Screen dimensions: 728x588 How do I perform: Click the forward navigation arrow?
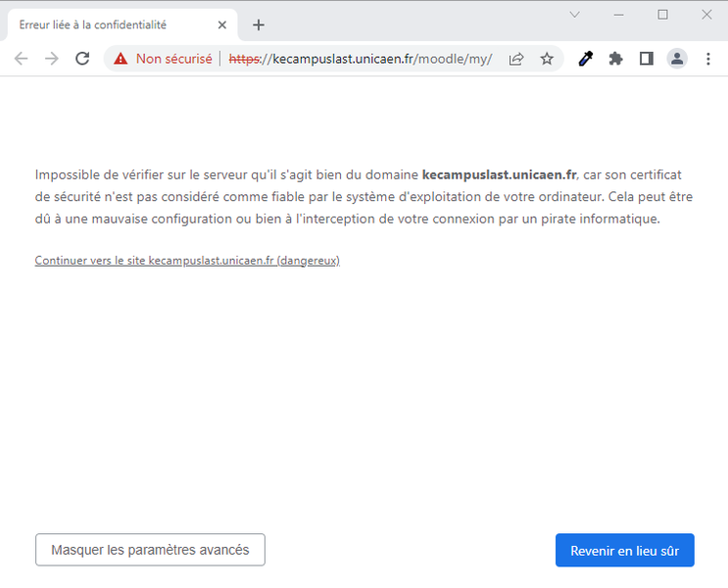tap(52, 59)
